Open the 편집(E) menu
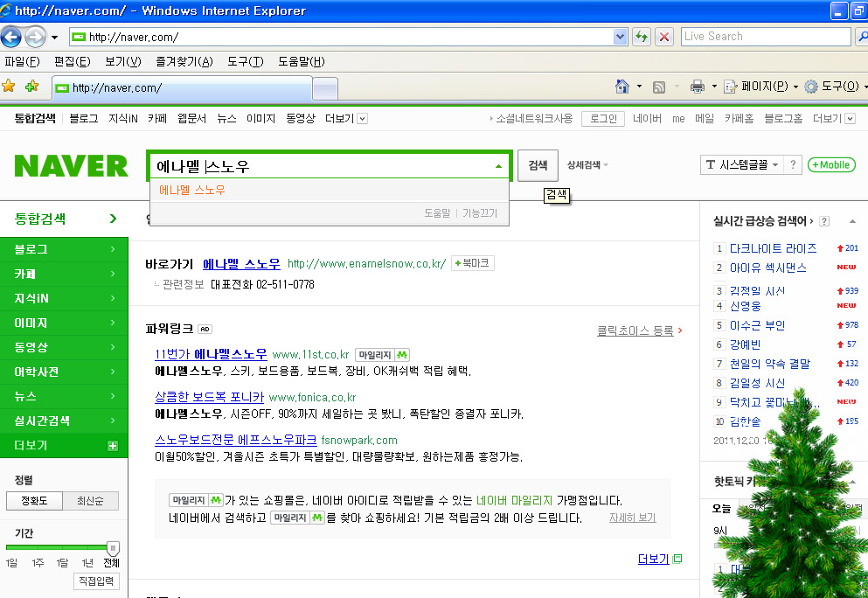The image size is (868, 598). coord(72,61)
